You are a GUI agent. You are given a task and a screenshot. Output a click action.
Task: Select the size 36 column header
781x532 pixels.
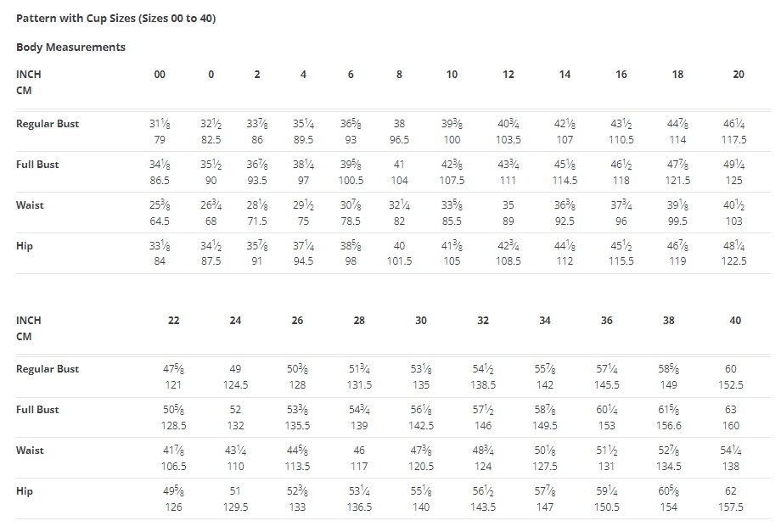(x=606, y=321)
